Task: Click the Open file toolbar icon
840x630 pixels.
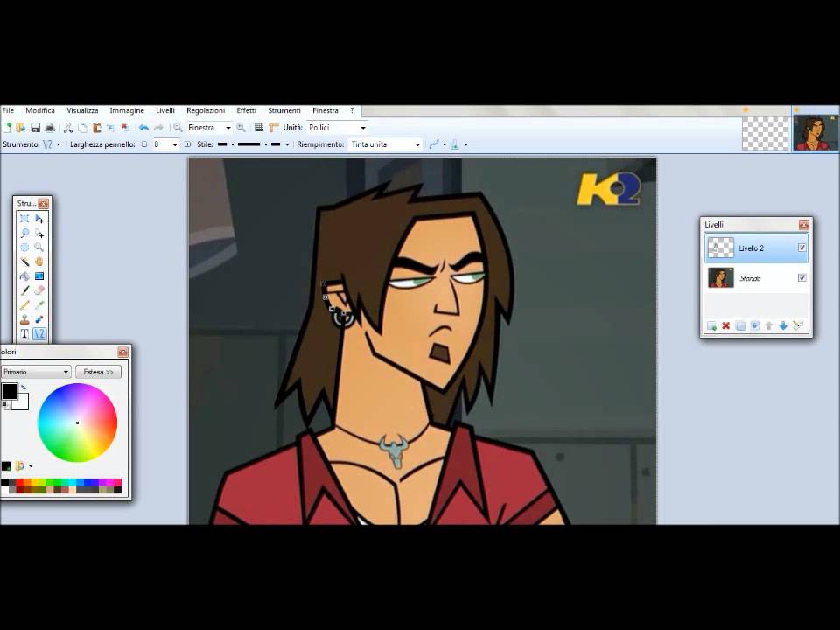Action: point(20,128)
